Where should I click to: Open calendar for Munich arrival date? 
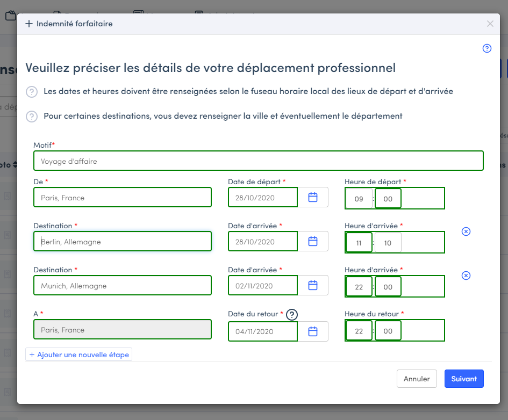point(313,285)
